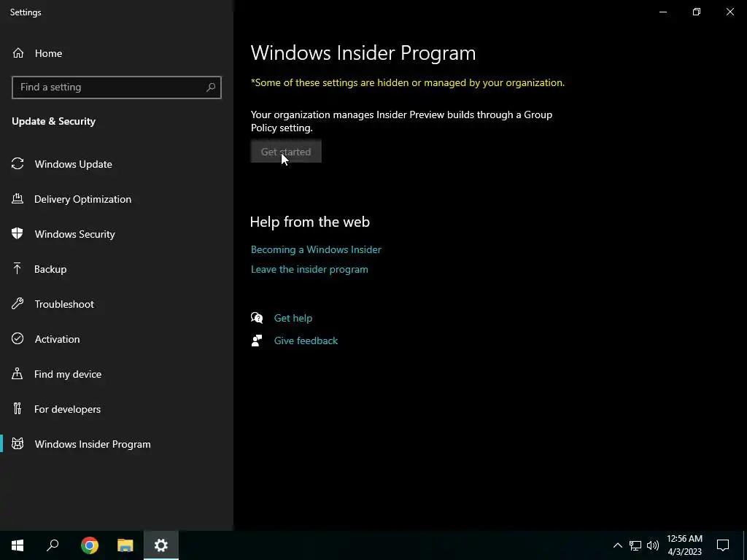Image resolution: width=747 pixels, height=560 pixels.
Task: Click the yellow managed by your organization notice
Action: coord(407,82)
